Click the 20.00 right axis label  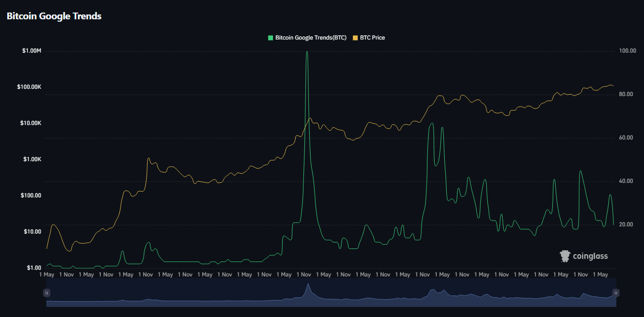(626, 224)
